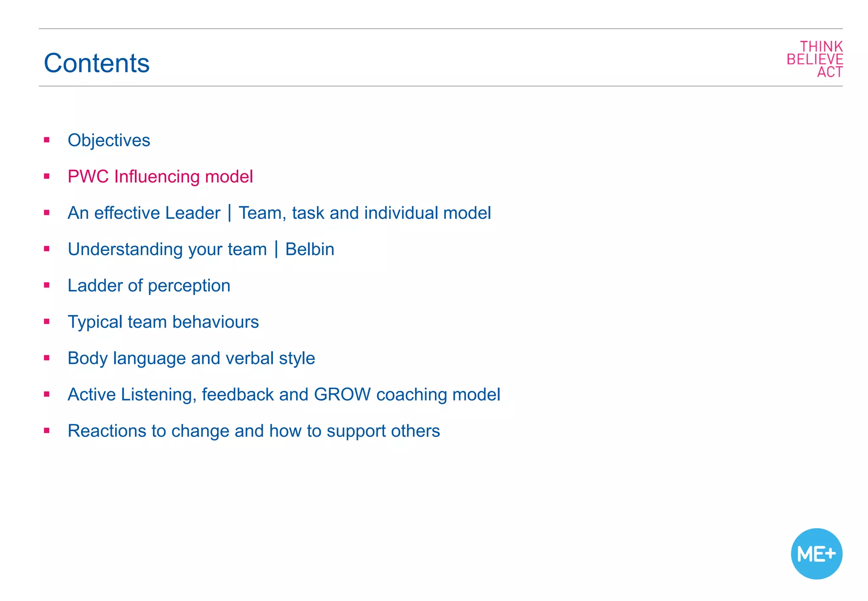Click the bullet beside Ladder of perception

pyautogui.click(x=47, y=285)
